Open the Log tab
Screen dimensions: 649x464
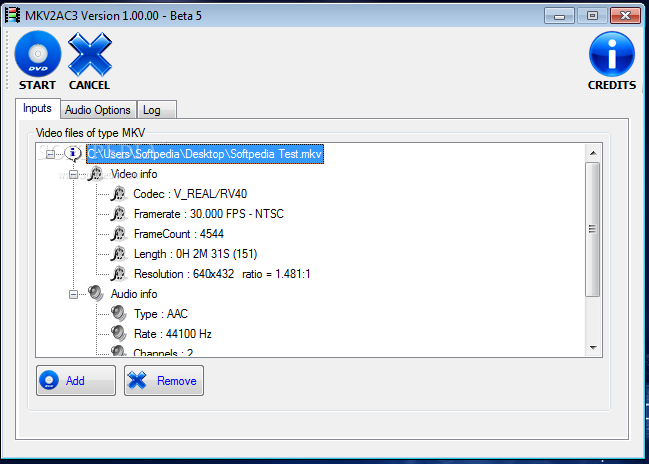157,110
